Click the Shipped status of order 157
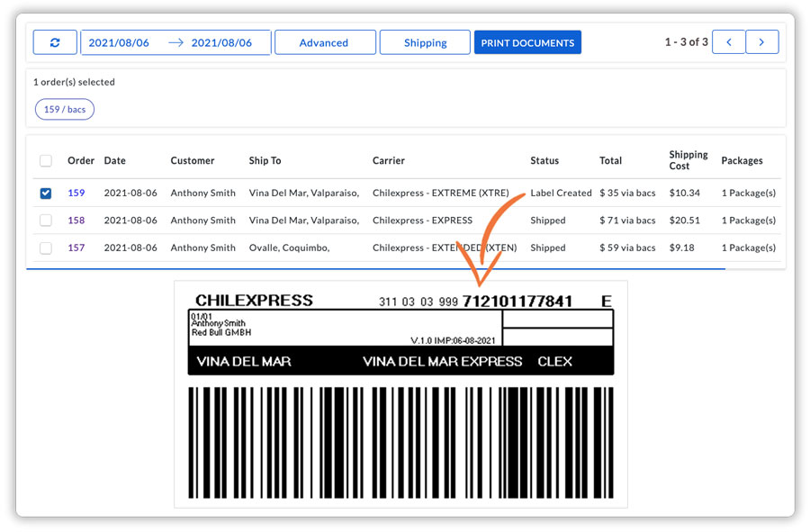Image resolution: width=810 pixels, height=532 pixels. pyautogui.click(x=547, y=248)
